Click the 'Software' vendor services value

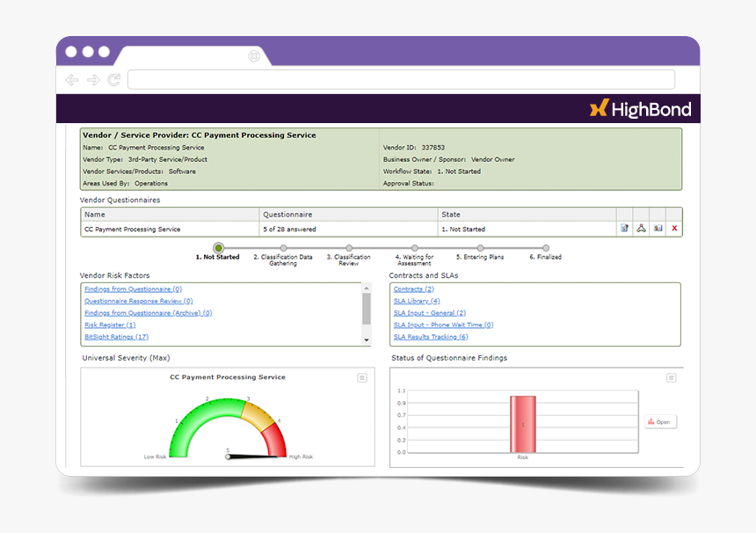pos(182,172)
